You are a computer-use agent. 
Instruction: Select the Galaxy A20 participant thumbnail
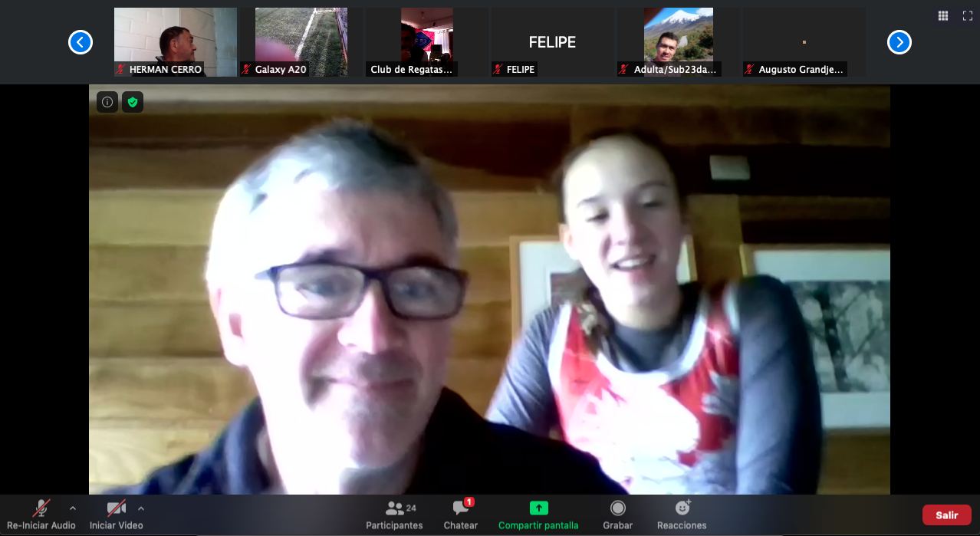pos(301,41)
